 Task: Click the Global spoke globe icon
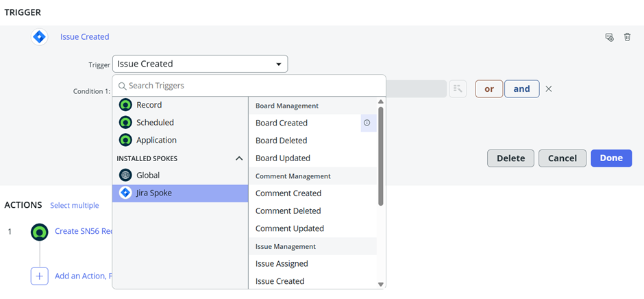click(x=125, y=175)
